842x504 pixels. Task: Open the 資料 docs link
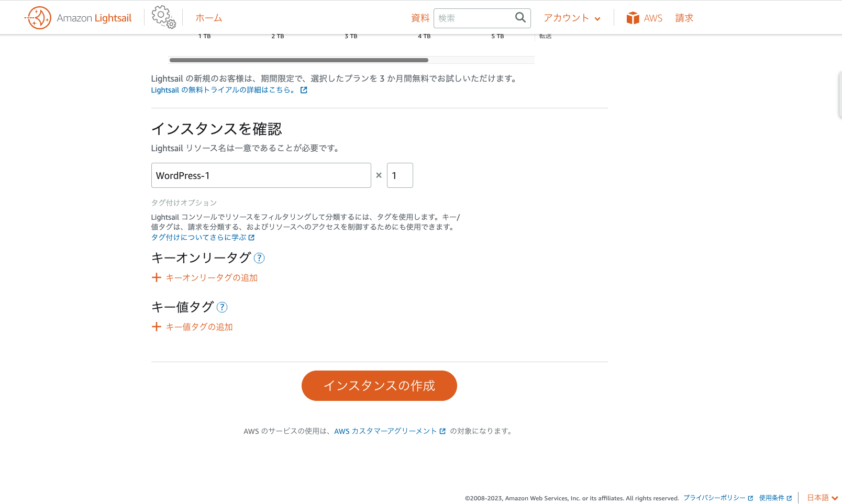[420, 18]
